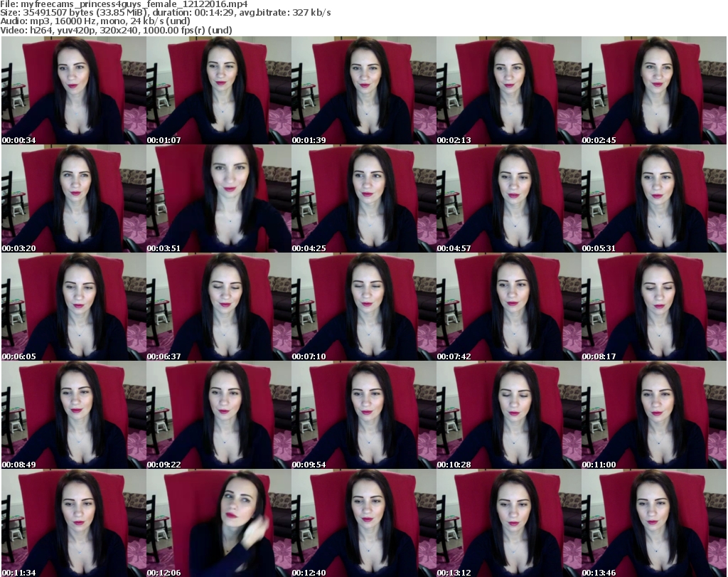Choose the frame stamped 00:09:54

point(363,415)
